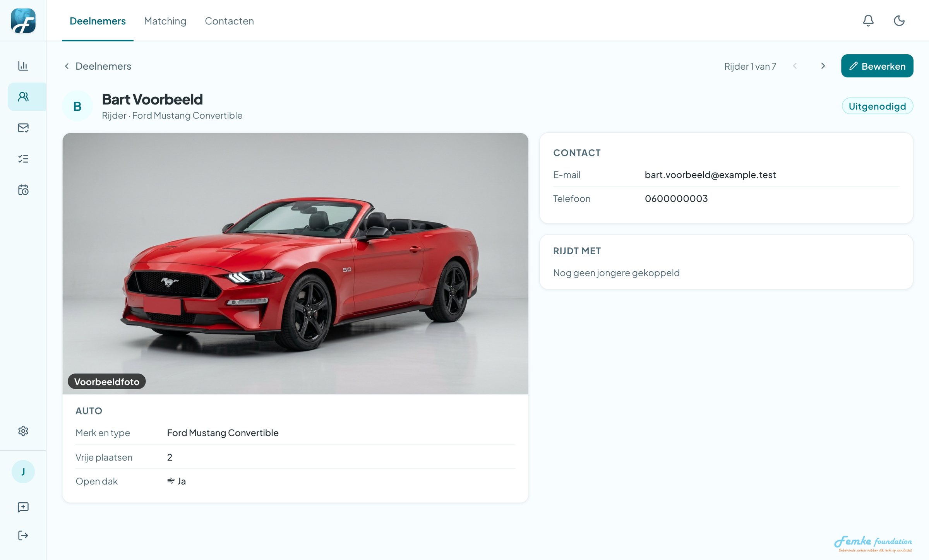Open notifications bell icon
929x560 pixels.
tap(868, 21)
